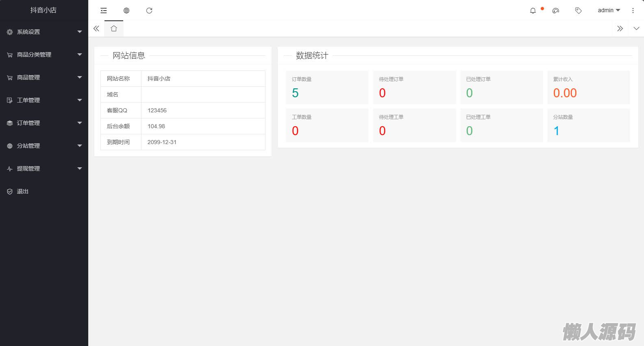Open the 商品管理 menu

(x=44, y=77)
